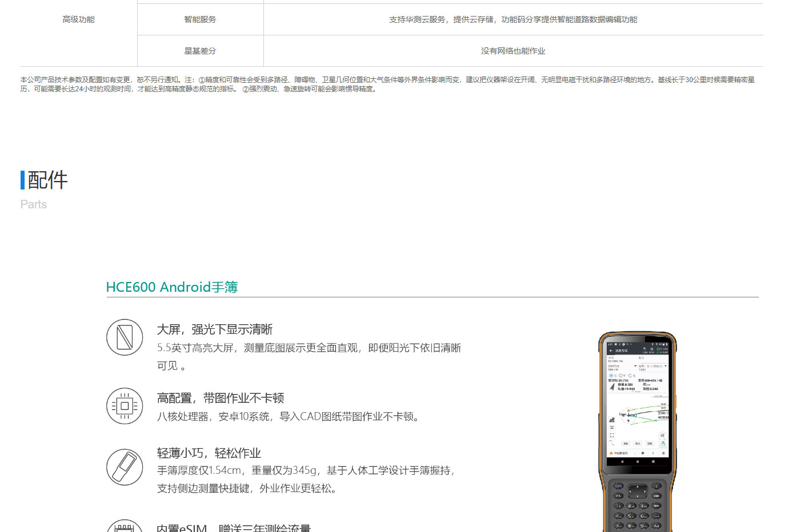Click the 轻薄小巧，轻松作业 title
Screen dimensions: 785x532
(x=209, y=453)
